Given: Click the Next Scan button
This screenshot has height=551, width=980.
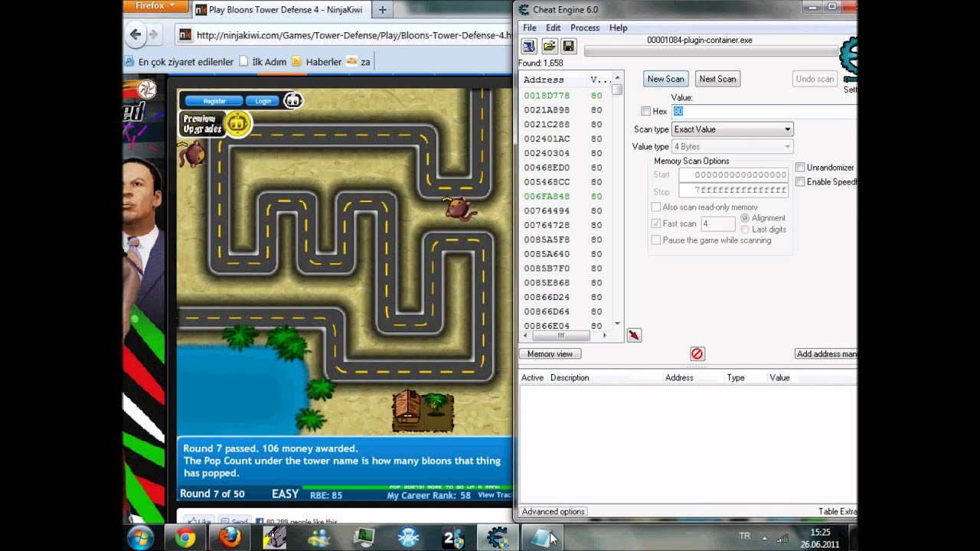Looking at the screenshot, I should tap(717, 79).
